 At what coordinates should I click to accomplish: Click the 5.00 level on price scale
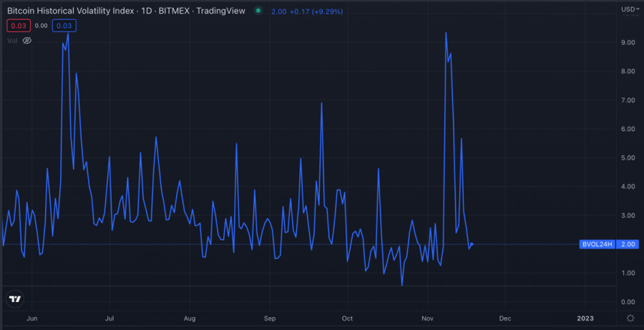[628, 157]
